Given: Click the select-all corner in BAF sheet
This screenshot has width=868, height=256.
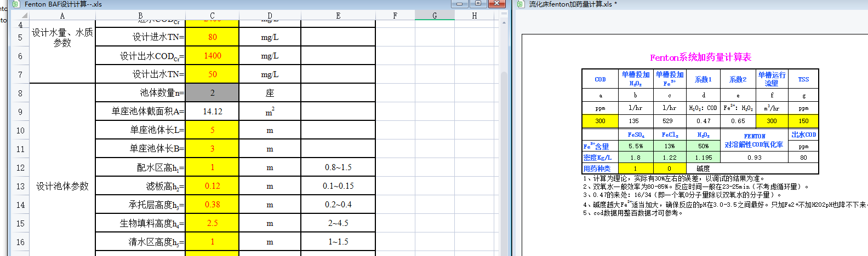Looking at the screenshot, I should 20,16.
